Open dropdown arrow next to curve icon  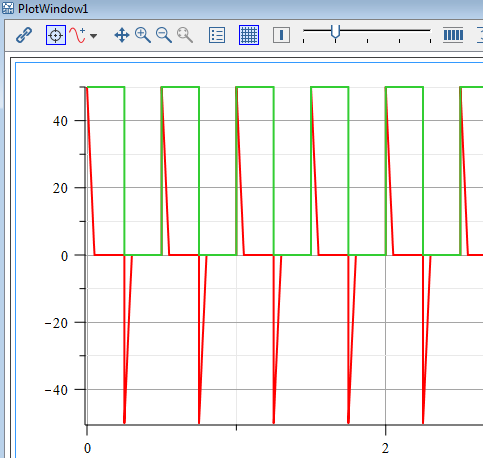coord(94,36)
